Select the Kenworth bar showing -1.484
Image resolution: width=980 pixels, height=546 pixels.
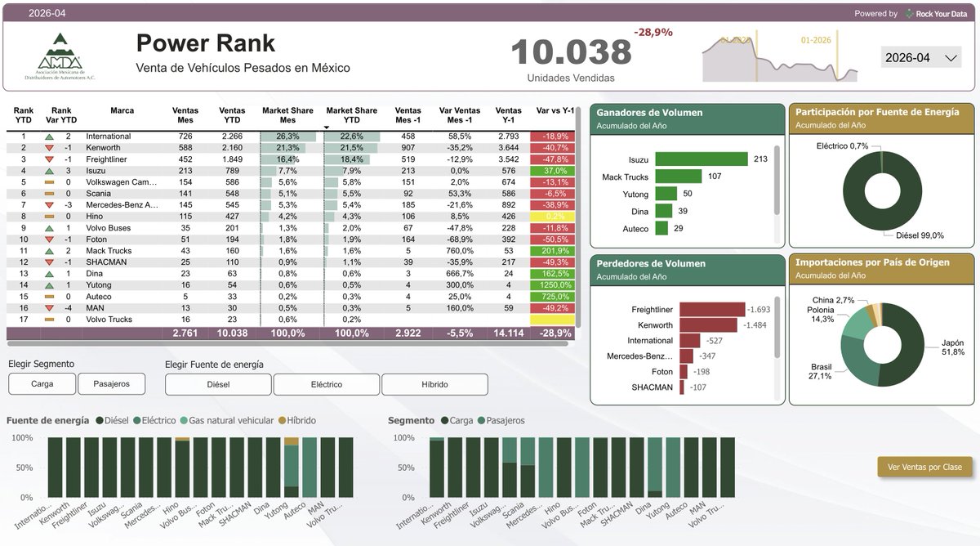(707, 325)
